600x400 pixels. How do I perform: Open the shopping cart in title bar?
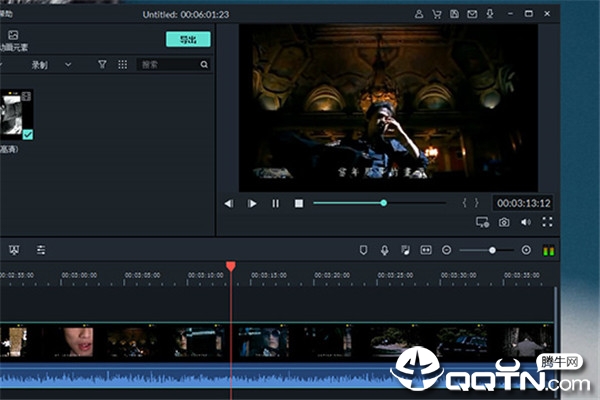tap(437, 14)
